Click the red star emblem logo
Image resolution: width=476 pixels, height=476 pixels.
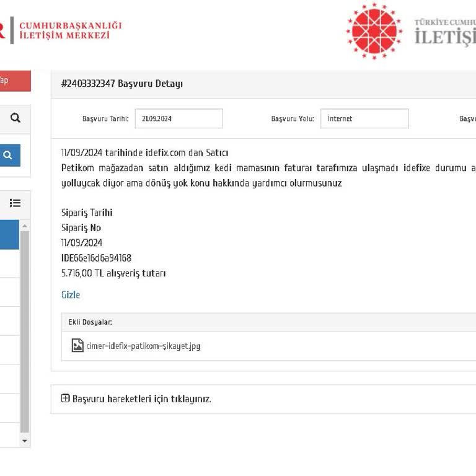click(x=374, y=31)
